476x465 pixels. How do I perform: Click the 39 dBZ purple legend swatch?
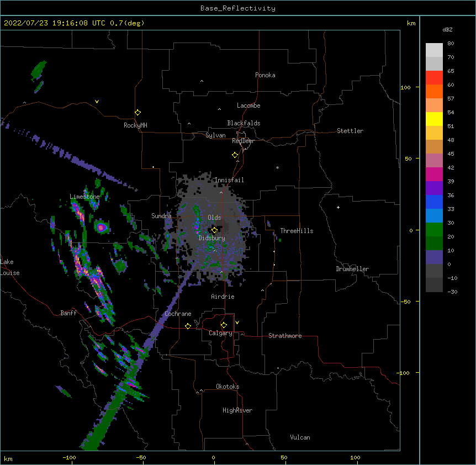pos(434,188)
